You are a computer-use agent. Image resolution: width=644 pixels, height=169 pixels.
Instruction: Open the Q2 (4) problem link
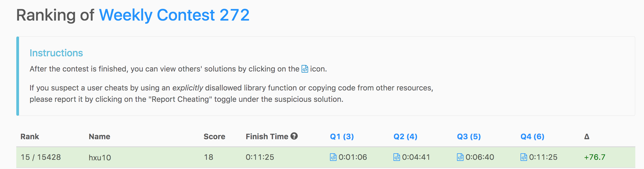coord(405,136)
